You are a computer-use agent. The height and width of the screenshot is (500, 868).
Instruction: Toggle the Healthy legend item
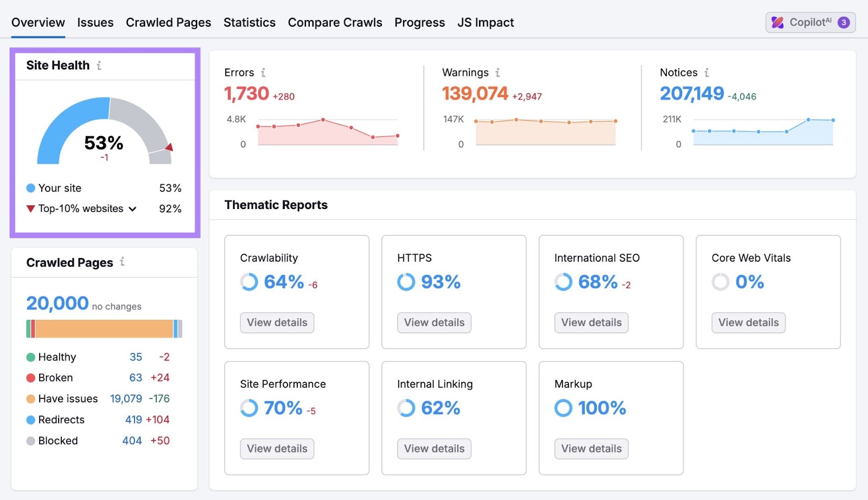[56, 357]
